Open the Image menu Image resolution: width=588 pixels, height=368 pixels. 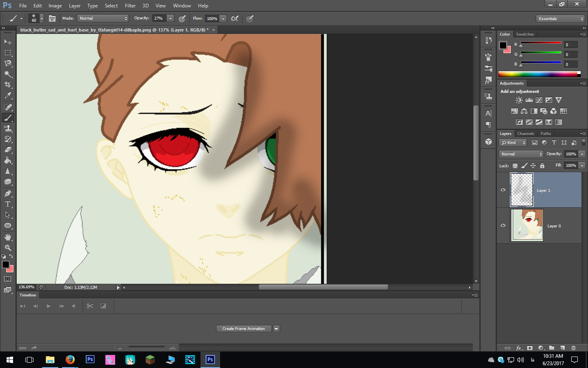tap(55, 6)
